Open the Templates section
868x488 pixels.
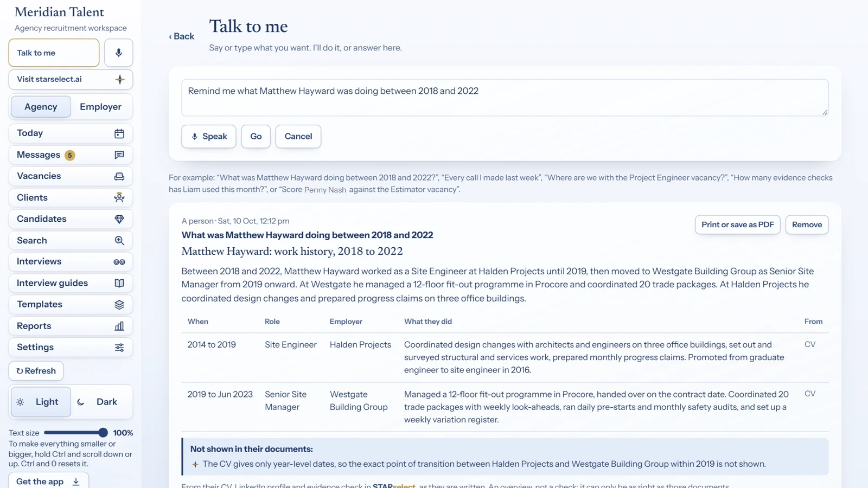coord(71,305)
